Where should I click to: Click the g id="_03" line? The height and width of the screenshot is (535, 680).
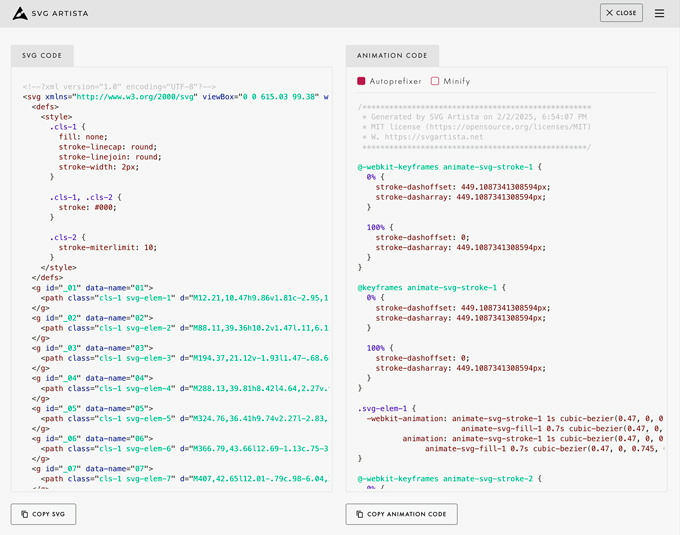92,348
